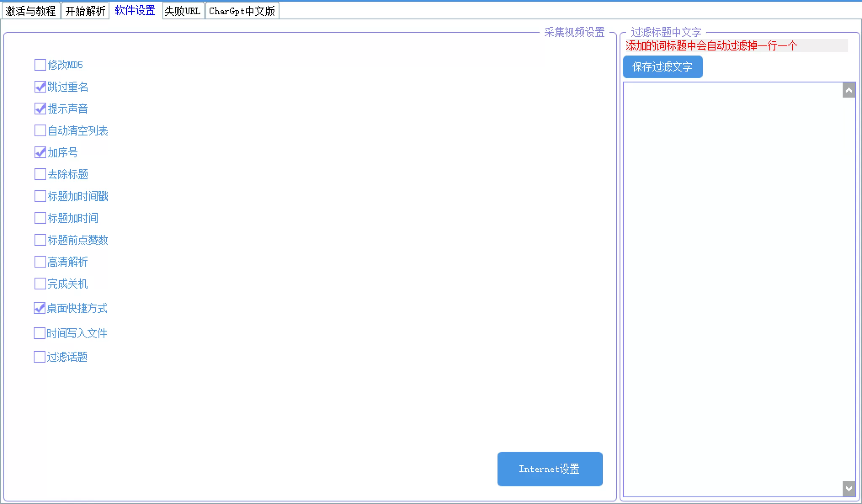The width and height of the screenshot is (862, 504).
Task: Check 自动清空列表 option
Action: [x=40, y=130]
